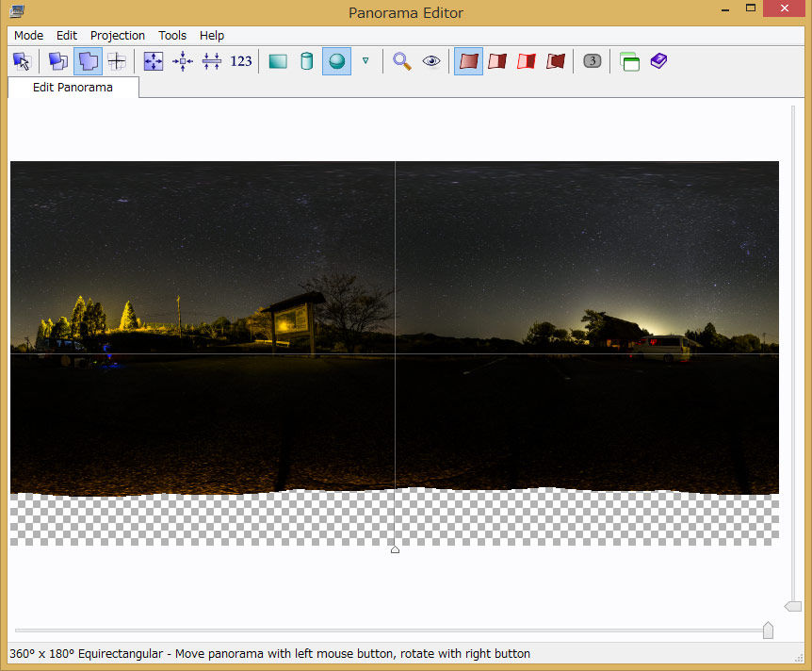This screenshot has height=671, width=812.
Task: Click the vertical field of view slider handle
Action: 793,606
